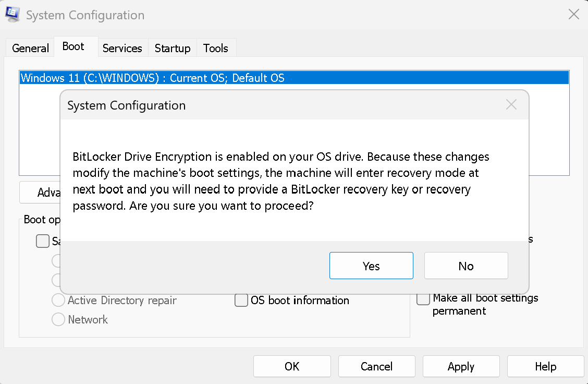Go to the Startup tab
Viewport: 588px width, 384px height.
[x=173, y=48]
